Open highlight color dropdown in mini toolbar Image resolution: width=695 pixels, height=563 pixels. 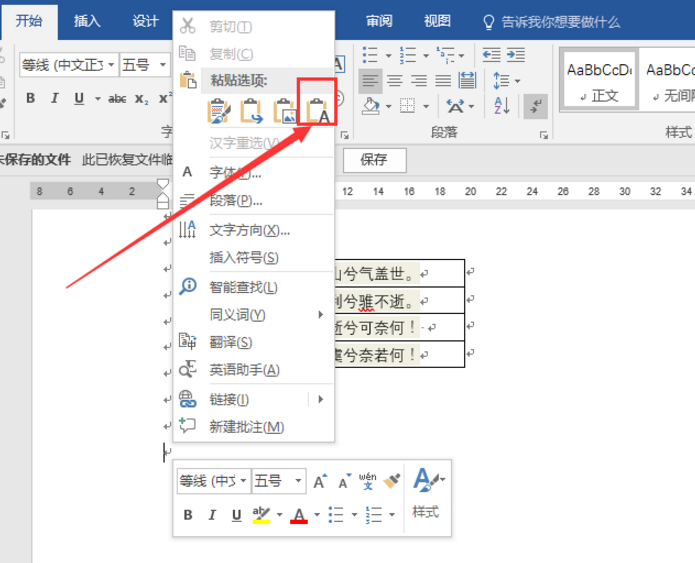point(279,515)
